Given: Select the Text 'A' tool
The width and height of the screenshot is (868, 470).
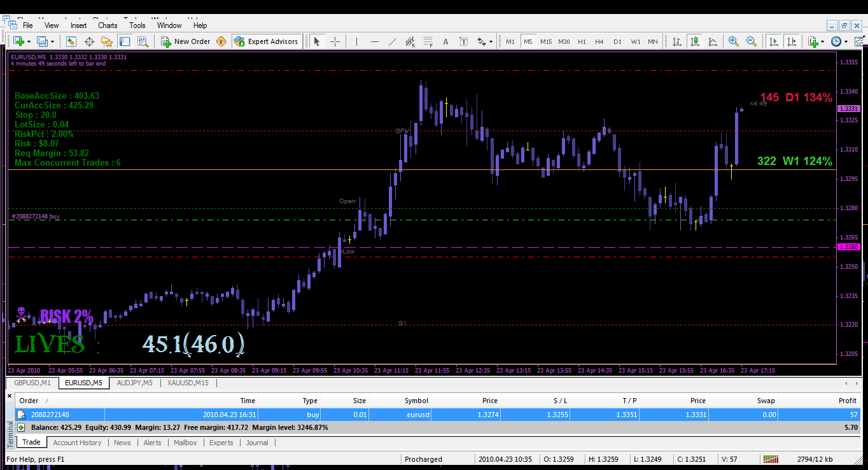Looking at the screenshot, I should tap(445, 41).
